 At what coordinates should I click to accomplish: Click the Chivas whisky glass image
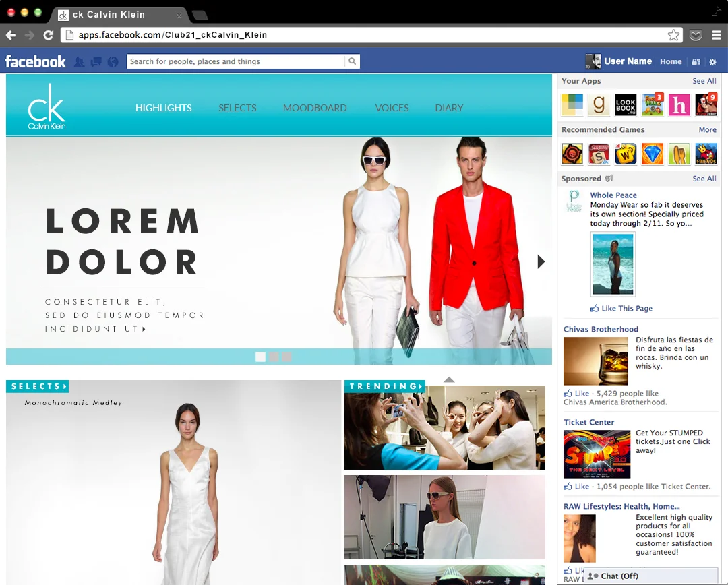tap(596, 361)
